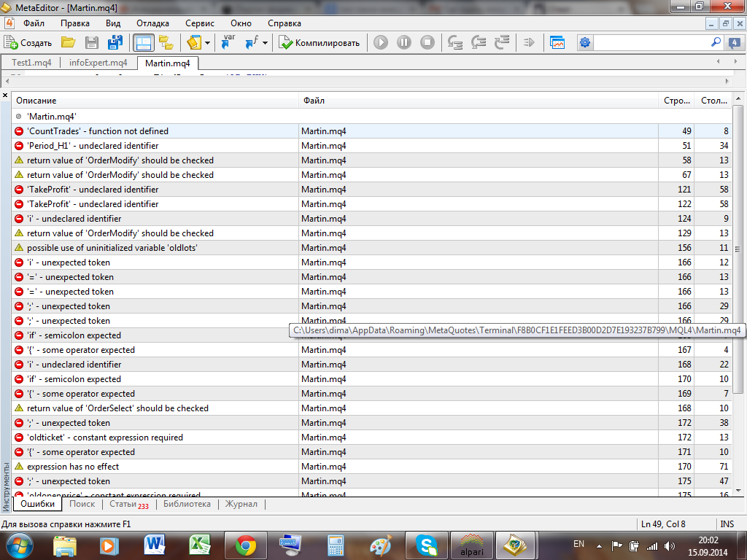This screenshot has width=747, height=560.
Task: Select the 'Period_H1' undeclared identifier error
Action: point(371,146)
